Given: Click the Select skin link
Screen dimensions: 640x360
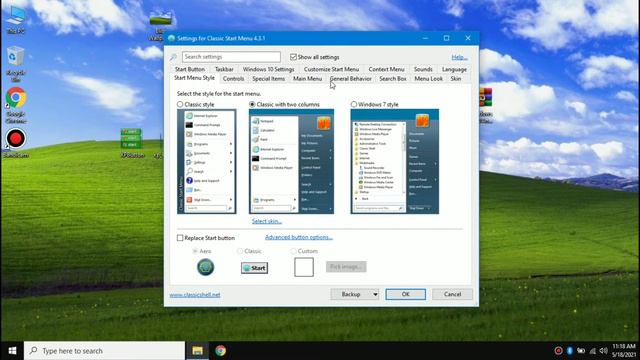Looking at the screenshot, I should coord(267,221).
